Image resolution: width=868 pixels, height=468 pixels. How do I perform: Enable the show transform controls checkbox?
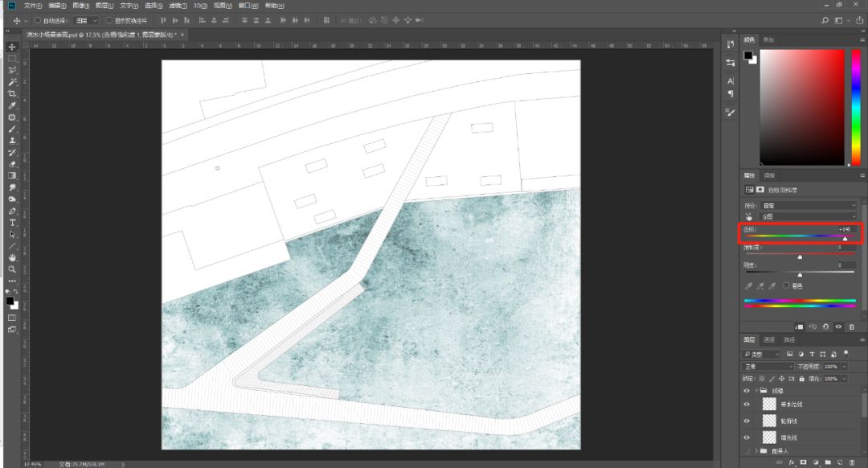pyautogui.click(x=109, y=20)
